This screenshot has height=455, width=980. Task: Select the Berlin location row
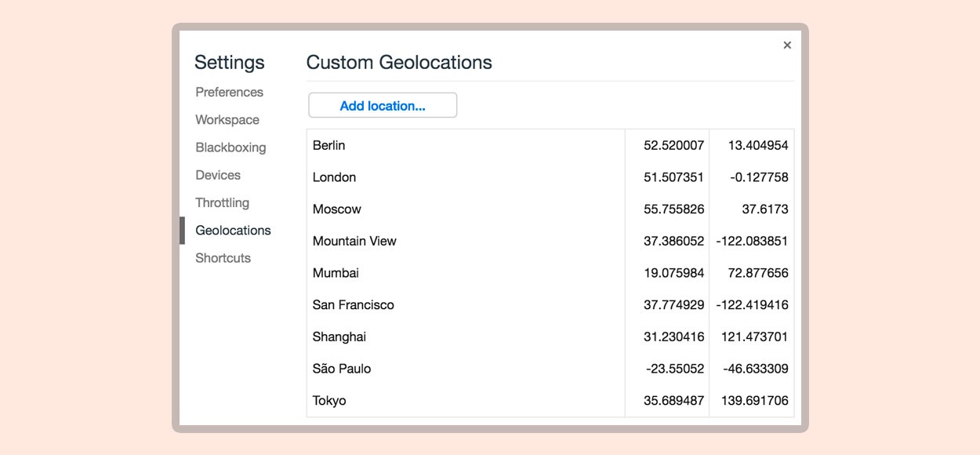click(550, 145)
